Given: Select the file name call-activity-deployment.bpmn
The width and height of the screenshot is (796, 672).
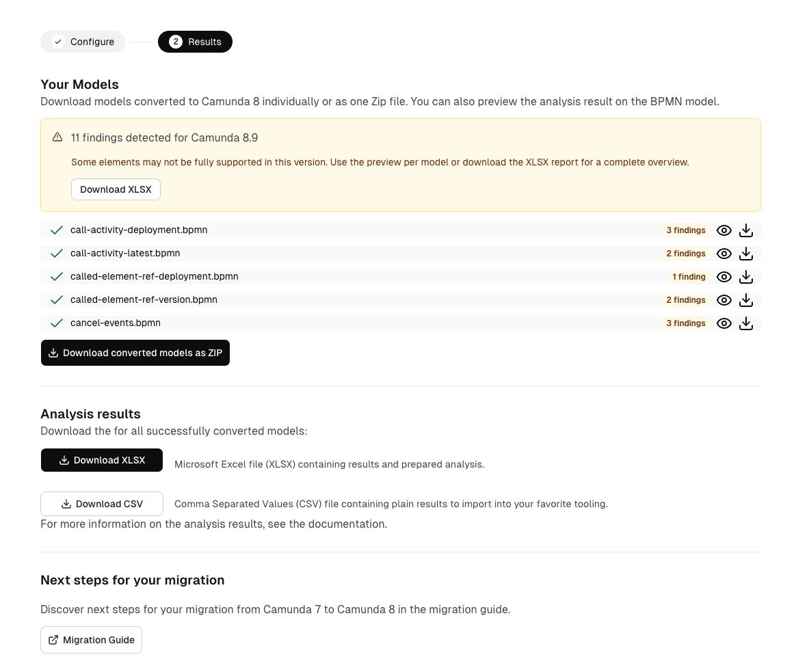Looking at the screenshot, I should click(139, 230).
